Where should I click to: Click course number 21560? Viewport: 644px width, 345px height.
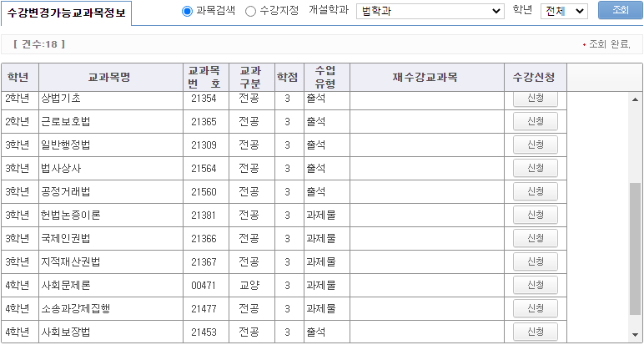[204, 192]
